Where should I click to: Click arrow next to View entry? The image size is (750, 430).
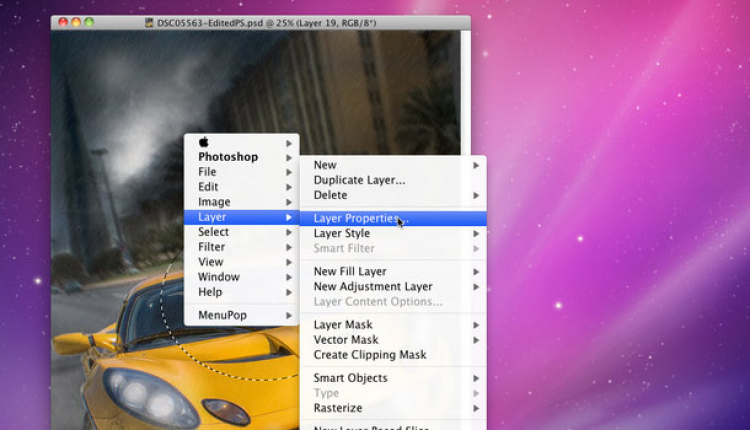(x=289, y=262)
